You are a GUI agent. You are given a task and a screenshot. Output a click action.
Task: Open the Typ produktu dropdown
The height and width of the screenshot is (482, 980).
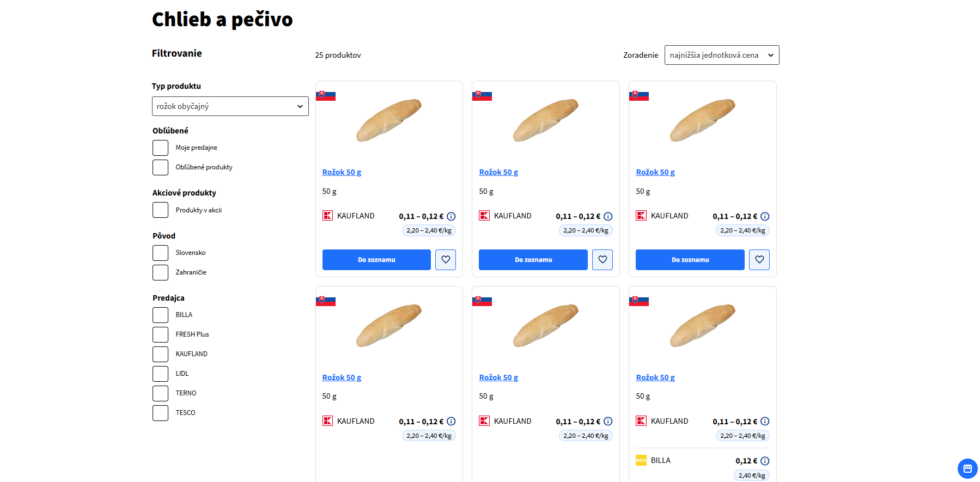(230, 106)
